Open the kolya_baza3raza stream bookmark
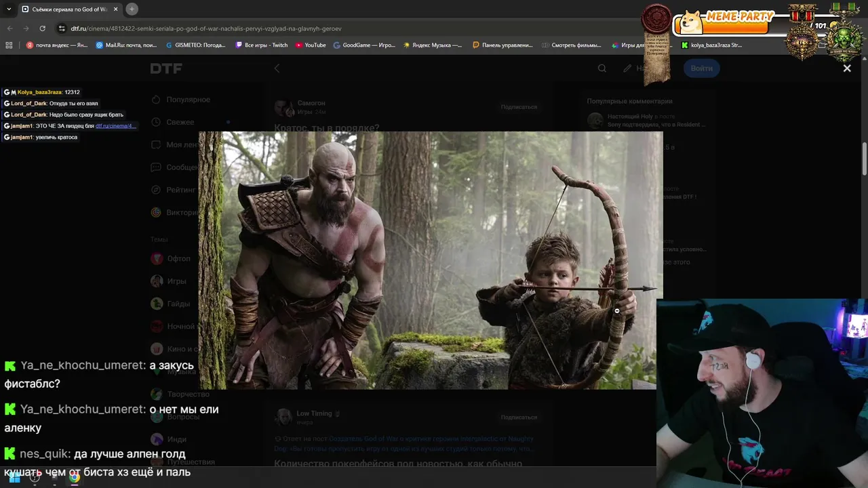The height and width of the screenshot is (488, 868). coord(711,45)
